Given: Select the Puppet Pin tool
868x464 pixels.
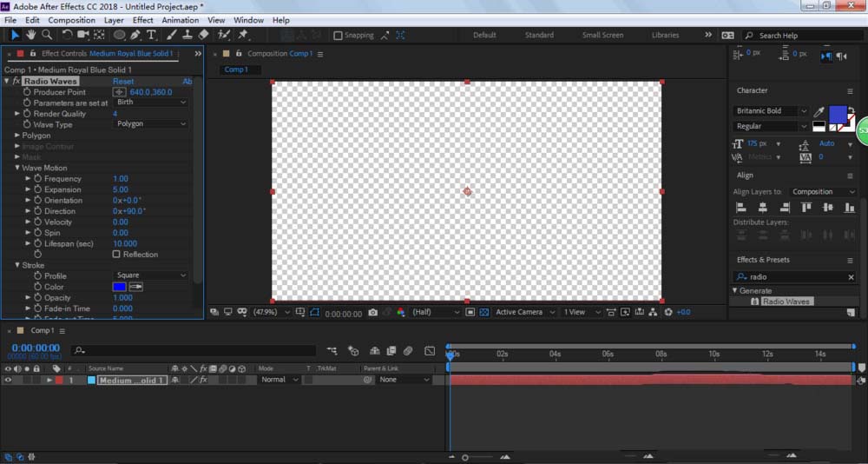Looking at the screenshot, I should [242, 35].
